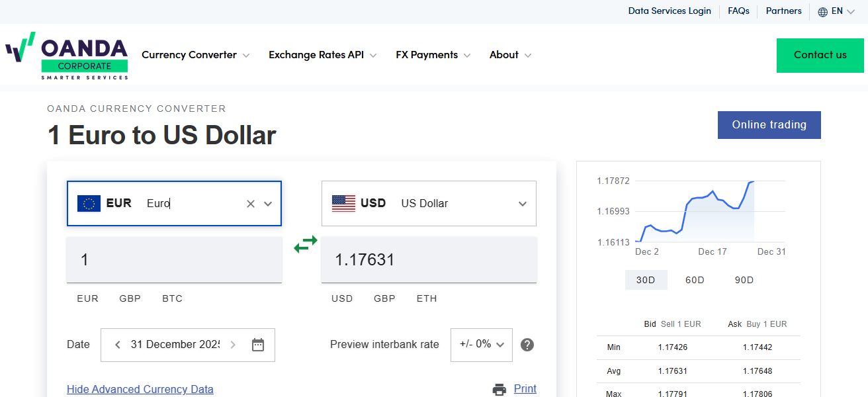Switch chart to 90D range
The height and width of the screenshot is (397, 868).
(744, 280)
